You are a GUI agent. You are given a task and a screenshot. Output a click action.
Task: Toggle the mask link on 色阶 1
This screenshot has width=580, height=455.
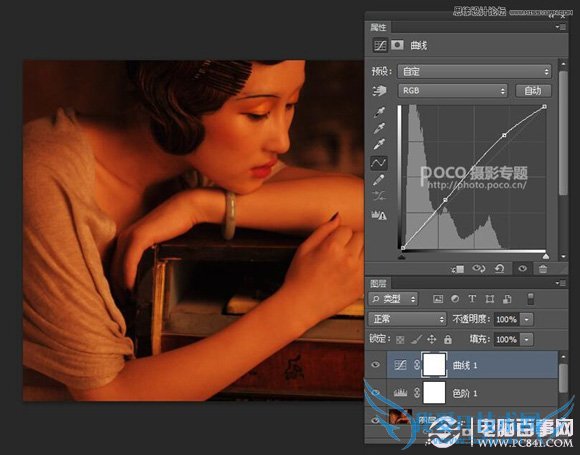click(417, 393)
